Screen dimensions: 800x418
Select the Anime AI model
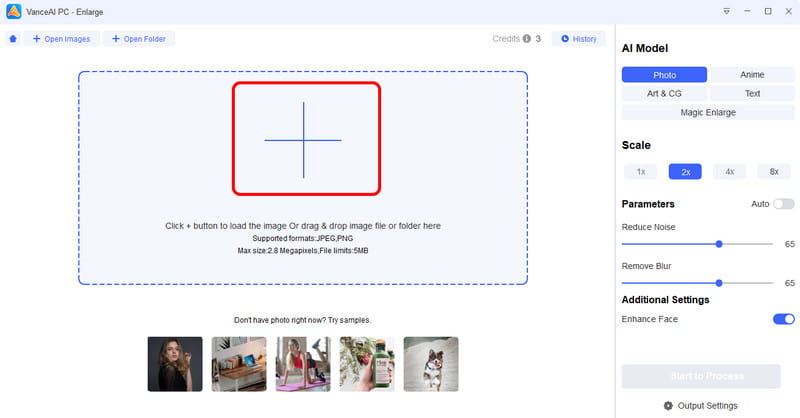pos(752,75)
